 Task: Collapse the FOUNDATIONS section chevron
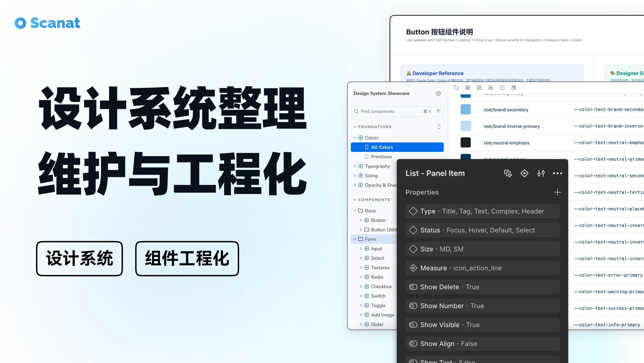point(355,127)
